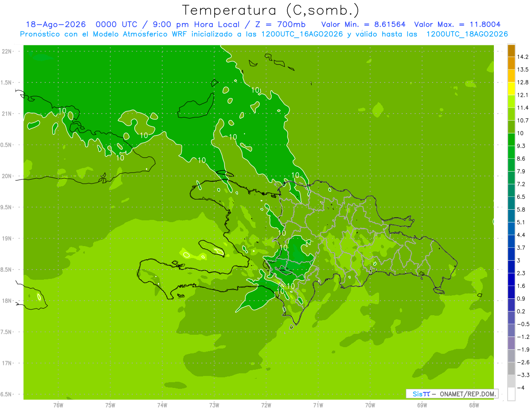
Task: Select the orange swatch between 13.5 and 14.2
Action: (511, 63)
